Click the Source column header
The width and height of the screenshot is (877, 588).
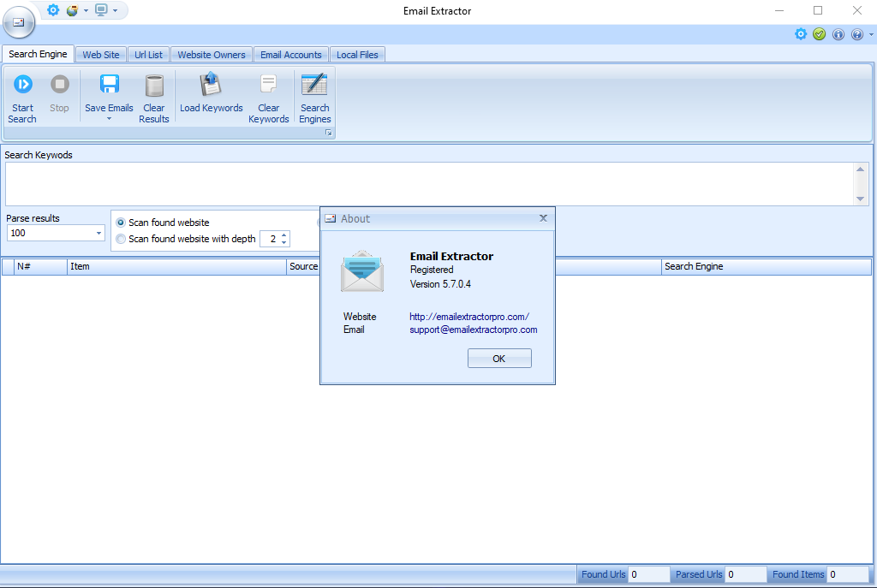pyautogui.click(x=303, y=267)
